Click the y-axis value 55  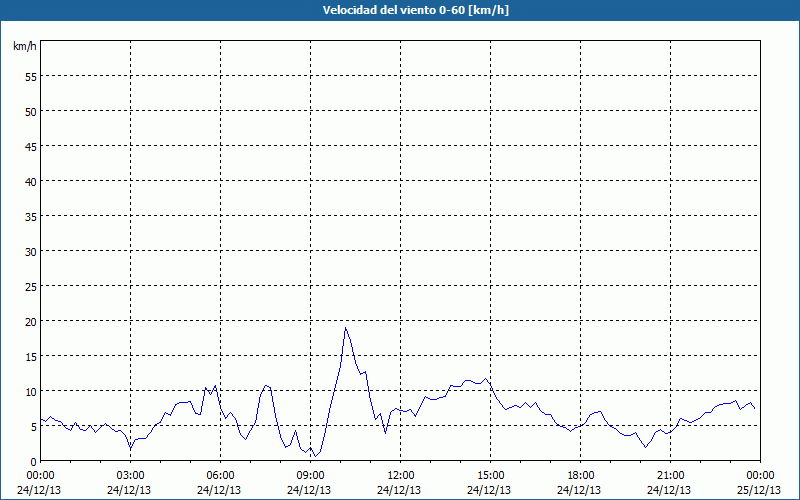[31, 76]
